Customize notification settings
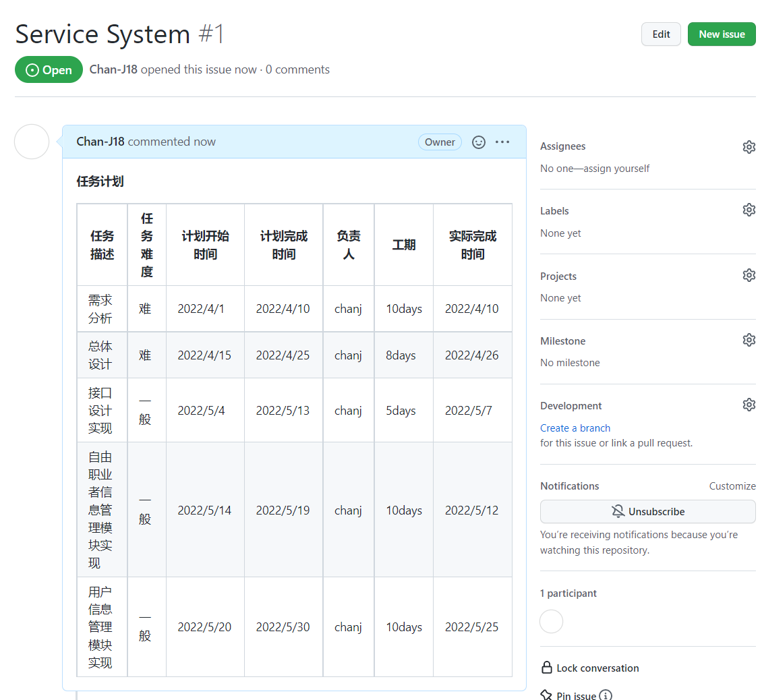The width and height of the screenshot is (760, 700). pyautogui.click(x=732, y=486)
